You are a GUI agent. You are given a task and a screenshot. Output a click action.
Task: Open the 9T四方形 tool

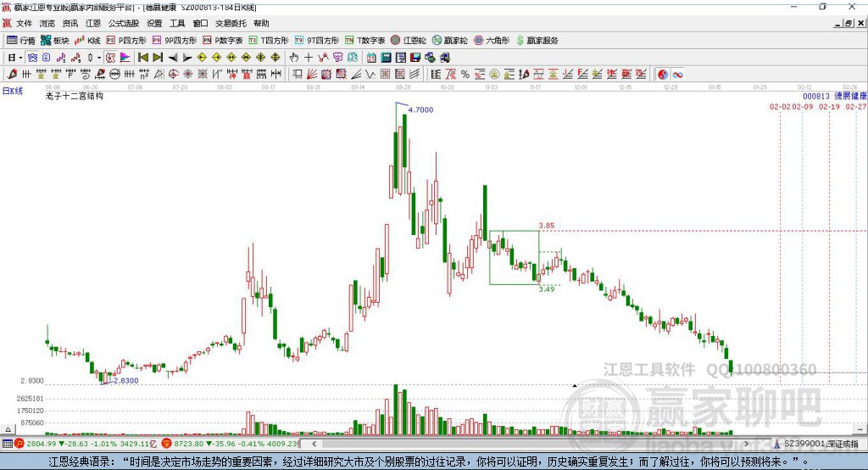[317, 41]
